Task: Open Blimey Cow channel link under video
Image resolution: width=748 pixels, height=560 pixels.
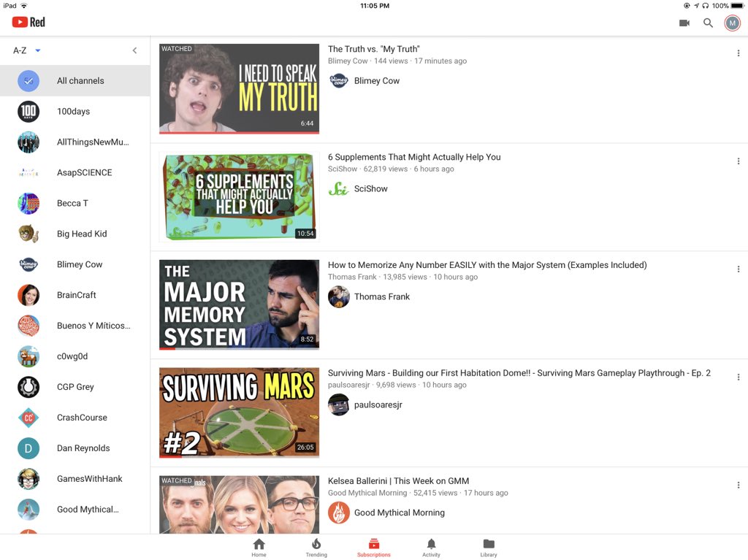Action: [x=365, y=80]
